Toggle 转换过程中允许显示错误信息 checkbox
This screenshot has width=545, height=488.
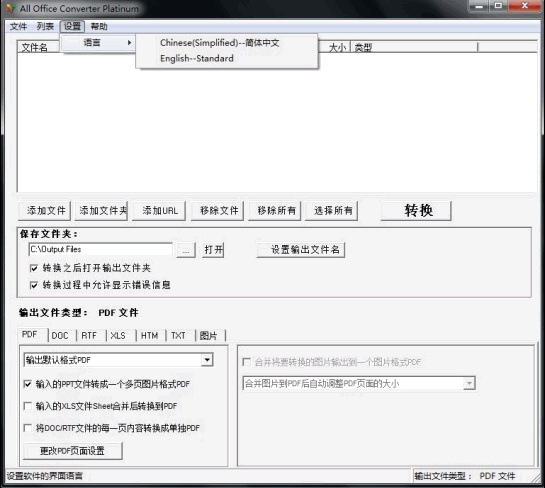tap(34, 285)
